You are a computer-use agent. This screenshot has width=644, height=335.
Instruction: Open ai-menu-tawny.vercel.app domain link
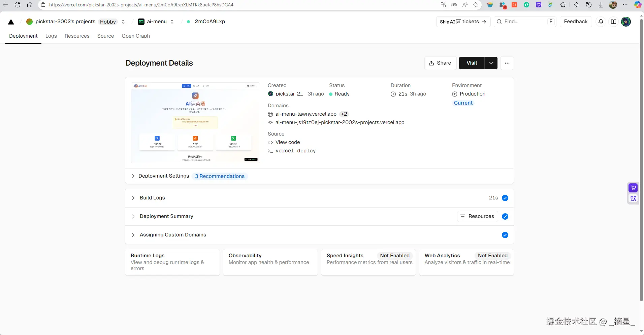(306, 114)
